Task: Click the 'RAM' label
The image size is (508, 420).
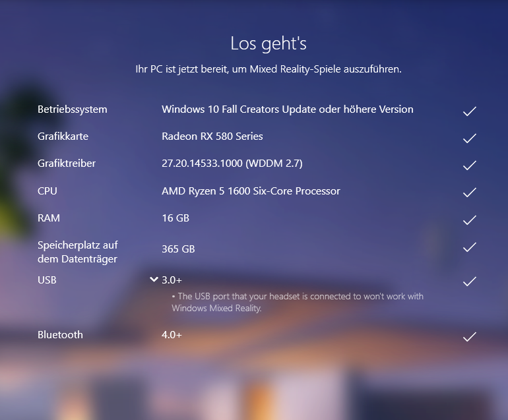Action: pyautogui.click(x=49, y=218)
